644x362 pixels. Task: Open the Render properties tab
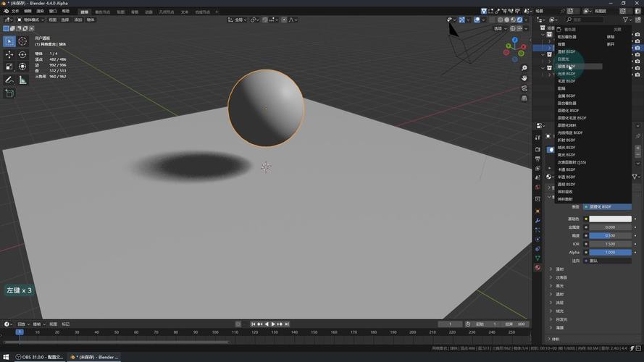538,149
